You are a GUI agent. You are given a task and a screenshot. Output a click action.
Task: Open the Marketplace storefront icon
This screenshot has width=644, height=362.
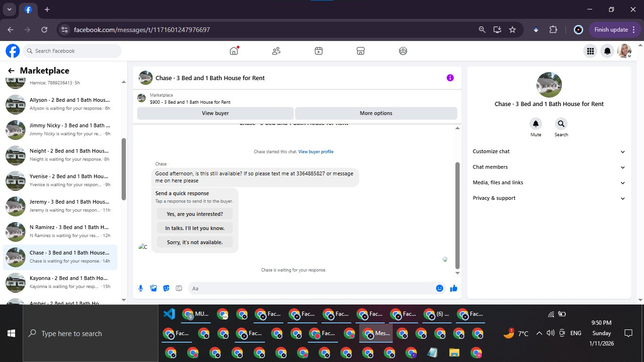[x=361, y=51]
